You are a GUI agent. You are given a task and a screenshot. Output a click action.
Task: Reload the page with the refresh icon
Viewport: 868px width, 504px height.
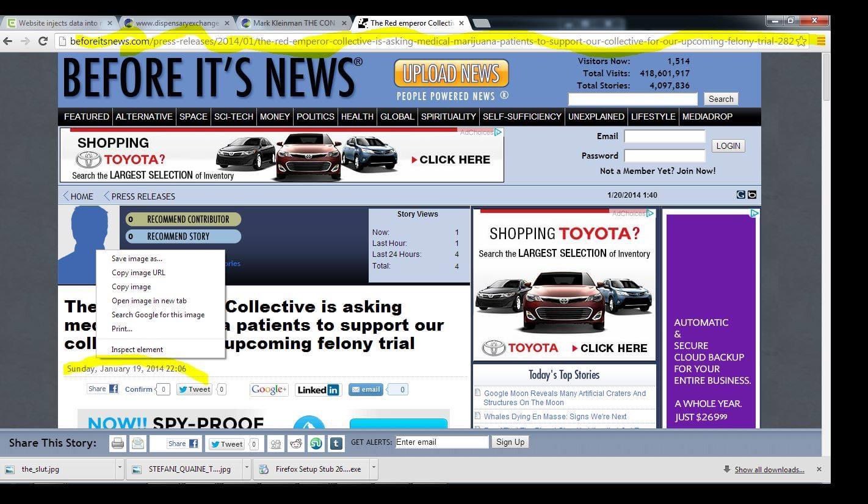(43, 41)
